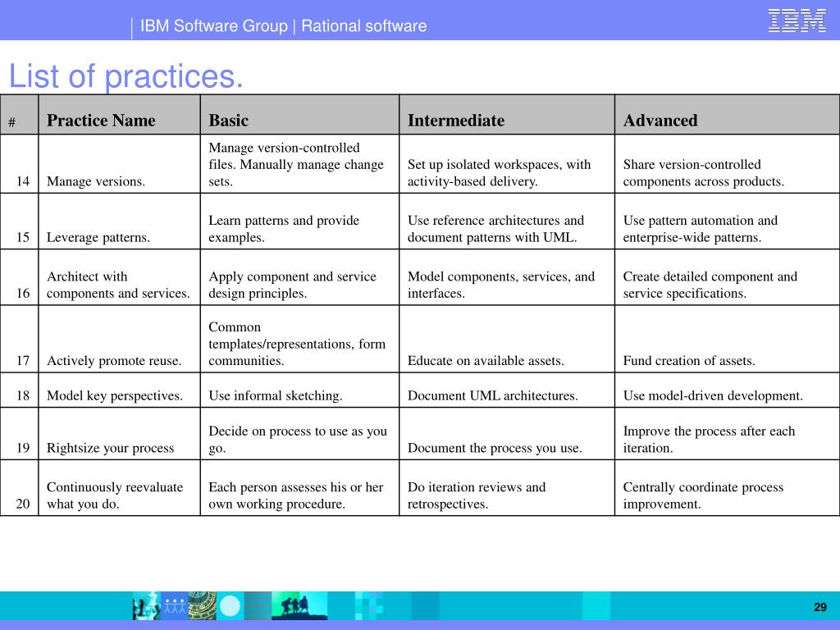Click row number 20

[22, 504]
